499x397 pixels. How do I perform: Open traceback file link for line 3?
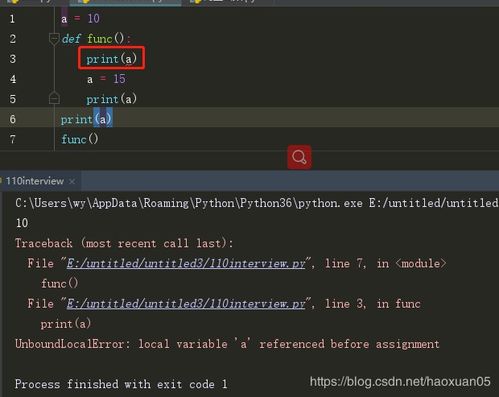click(x=186, y=304)
